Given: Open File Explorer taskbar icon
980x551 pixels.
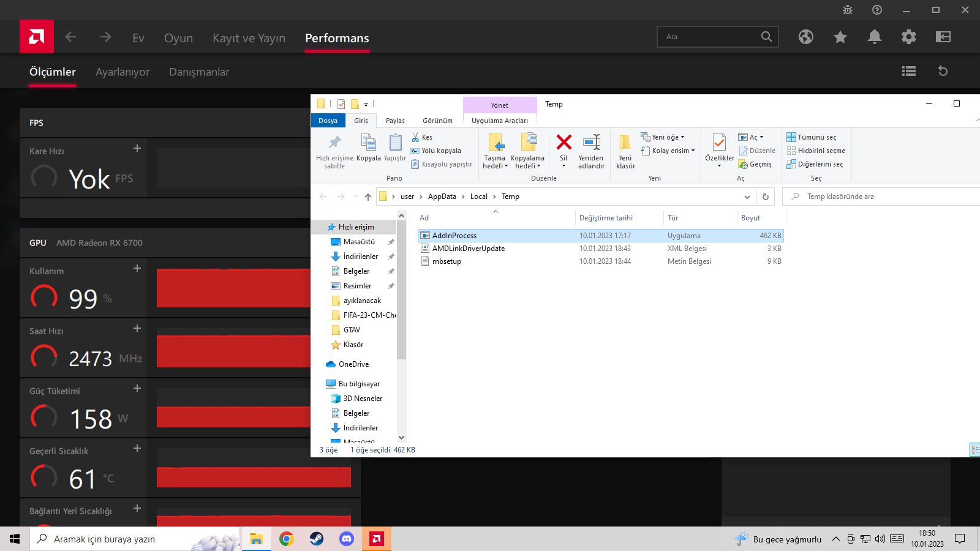Looking at the screenshot, I should pos(256,539).
